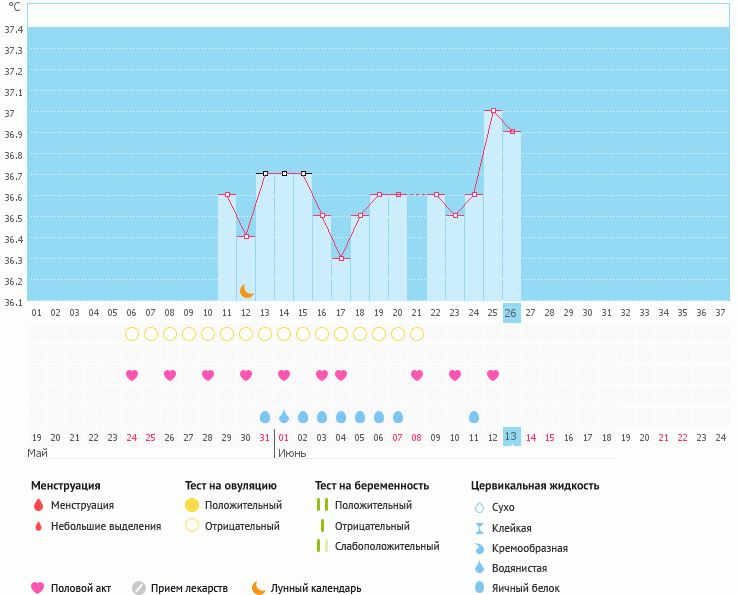Click the yellow 'Положительный' ovulation legend circle
Screen dimensions: 739x595
click(x=192, y=506)
